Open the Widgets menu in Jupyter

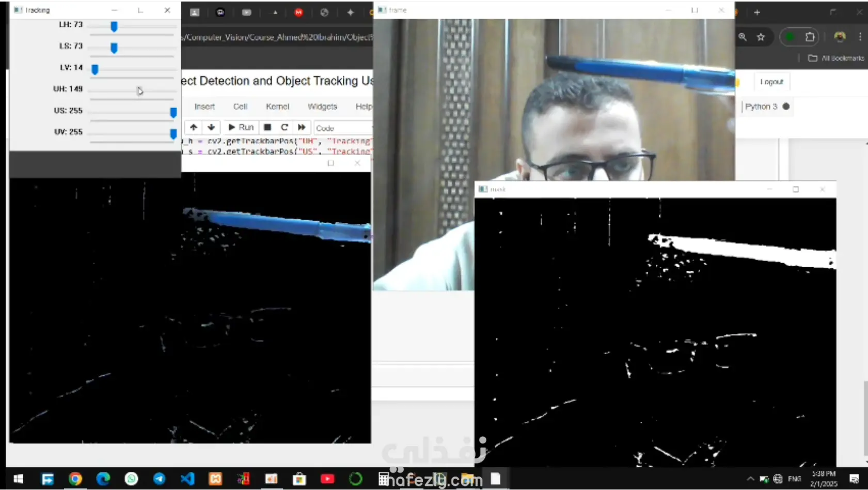point(322,106)
